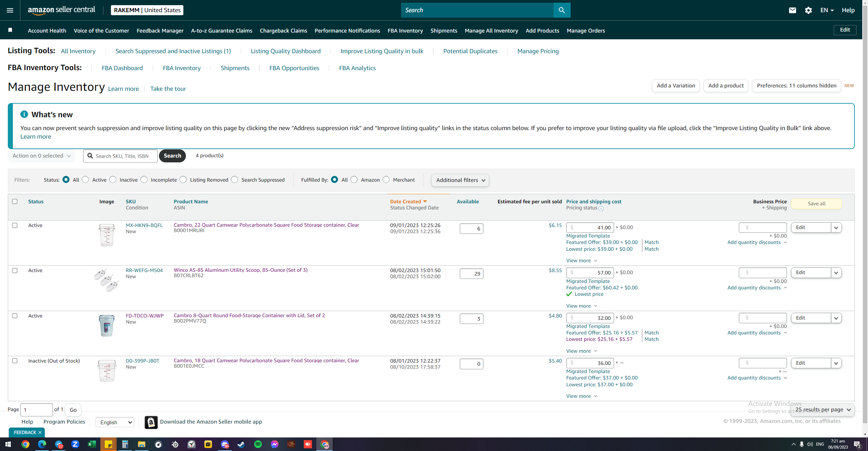Open Sticky Notes from the taskbar

(x=108, y=444)
